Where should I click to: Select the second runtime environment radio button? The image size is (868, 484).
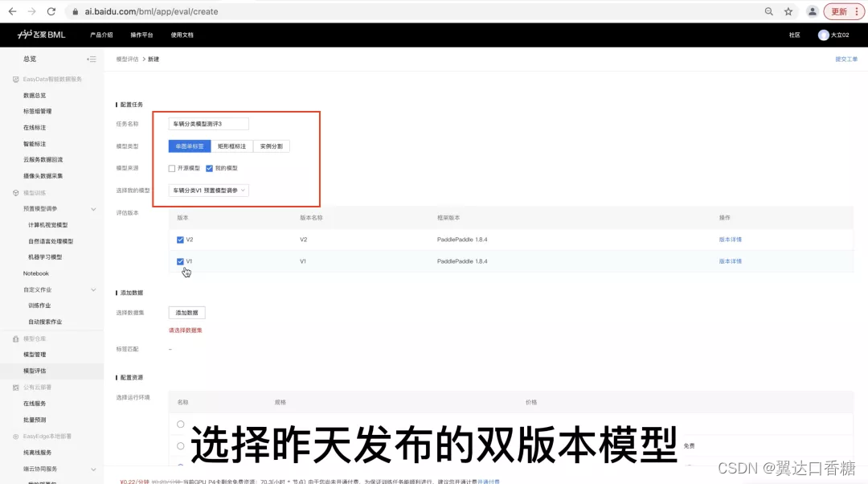pos(181,445)
